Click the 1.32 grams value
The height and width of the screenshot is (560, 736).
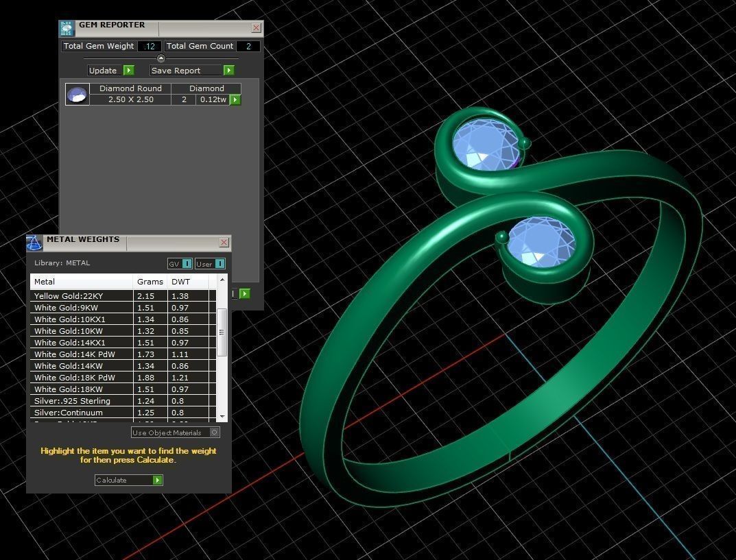tap(145, 330)
